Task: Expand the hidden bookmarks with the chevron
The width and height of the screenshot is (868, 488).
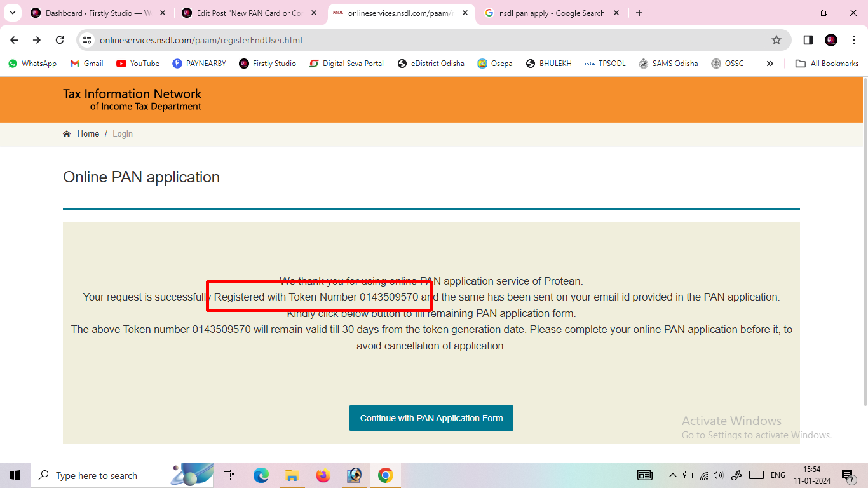Action: 770,63
